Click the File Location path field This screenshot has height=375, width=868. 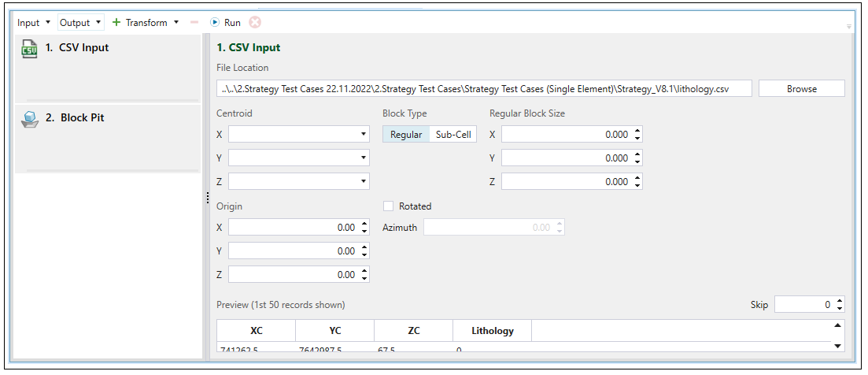tap(484, 89)
